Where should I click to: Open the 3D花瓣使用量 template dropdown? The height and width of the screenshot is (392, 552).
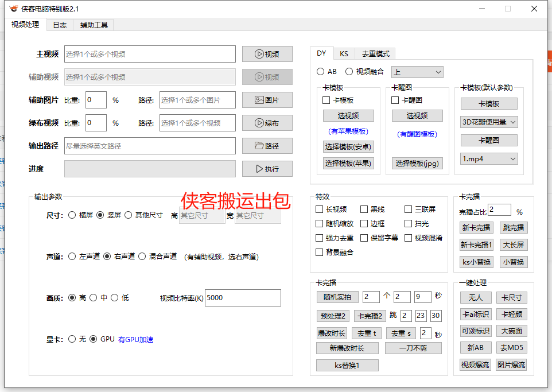489,122
